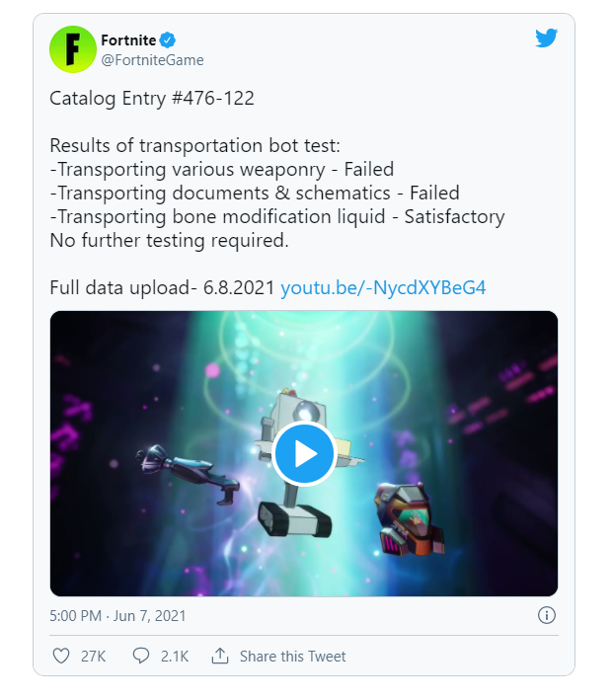612x700 pixels.
Task: Open the youtu.be/-NycdXYBeG4 link
Action: pyautogui.click(x=383, y=288)
